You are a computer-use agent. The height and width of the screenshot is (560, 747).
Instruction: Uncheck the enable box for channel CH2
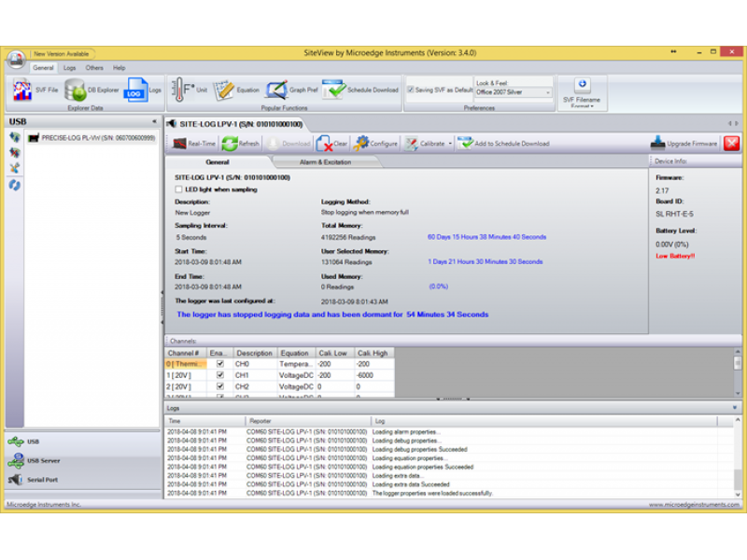pos(220,386)
